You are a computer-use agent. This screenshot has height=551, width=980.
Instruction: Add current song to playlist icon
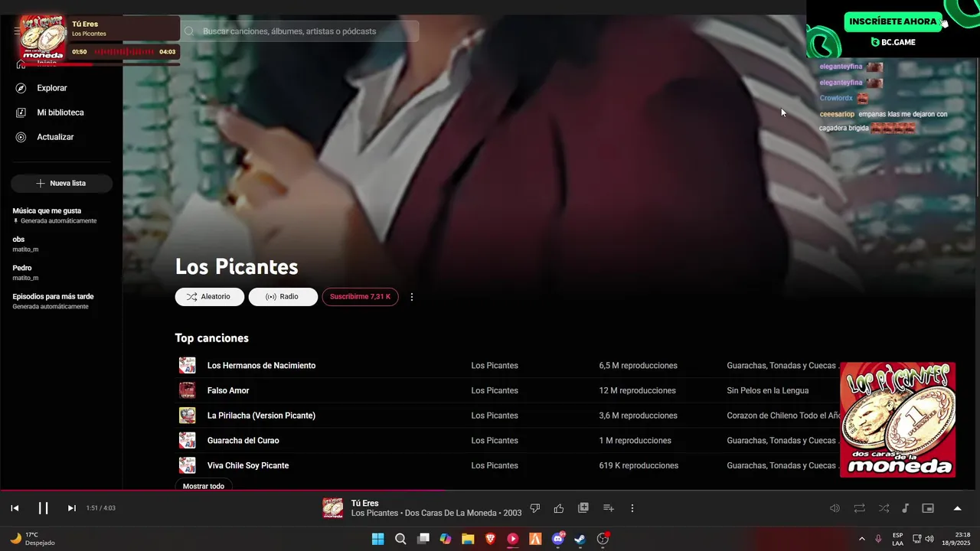click(x=609, y=508)
